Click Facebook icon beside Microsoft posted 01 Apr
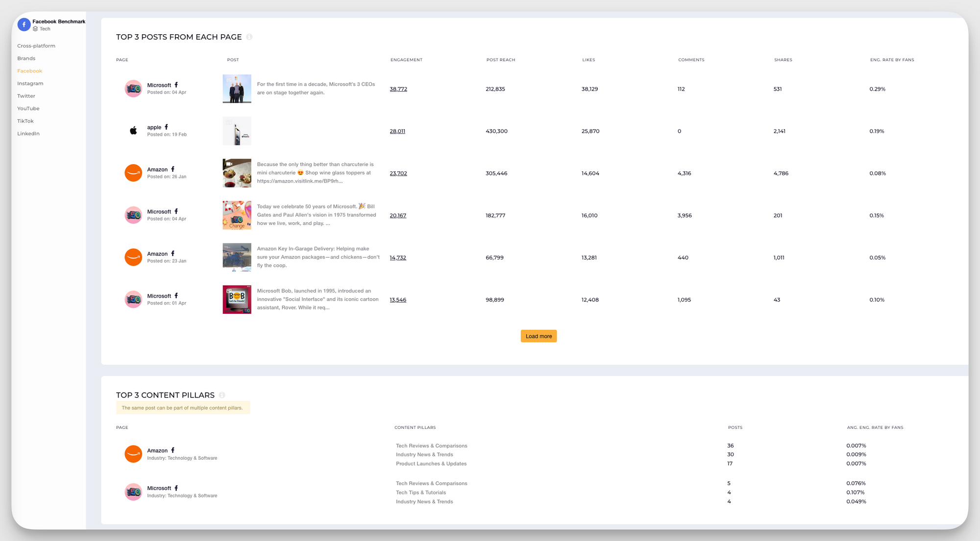The height and width of the screenshot is (541, 980). [x=176, y=296]
